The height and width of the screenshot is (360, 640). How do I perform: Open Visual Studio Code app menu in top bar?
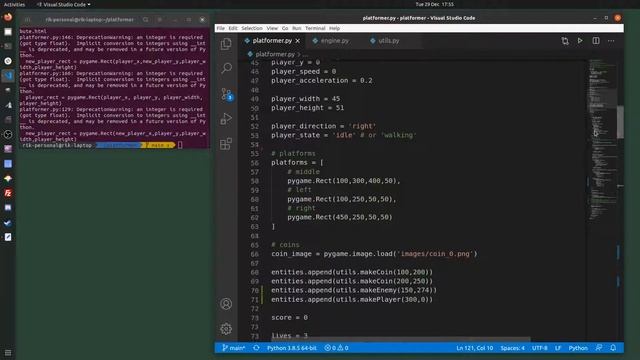pos(64,4)
